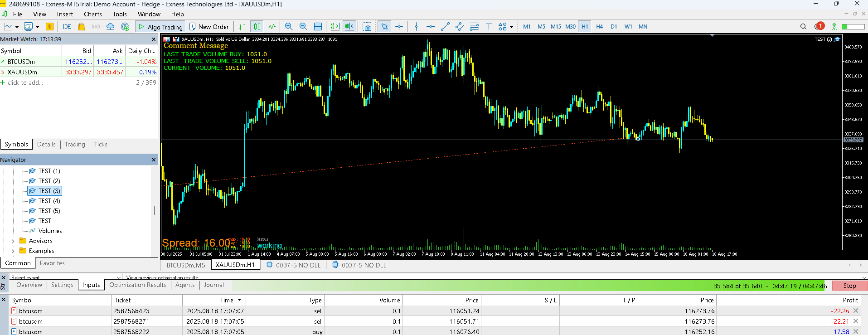Image resolution: width=868 pixels, height=335 pixels.
Task: Select the text label tool
Action: tap(489, 27)
